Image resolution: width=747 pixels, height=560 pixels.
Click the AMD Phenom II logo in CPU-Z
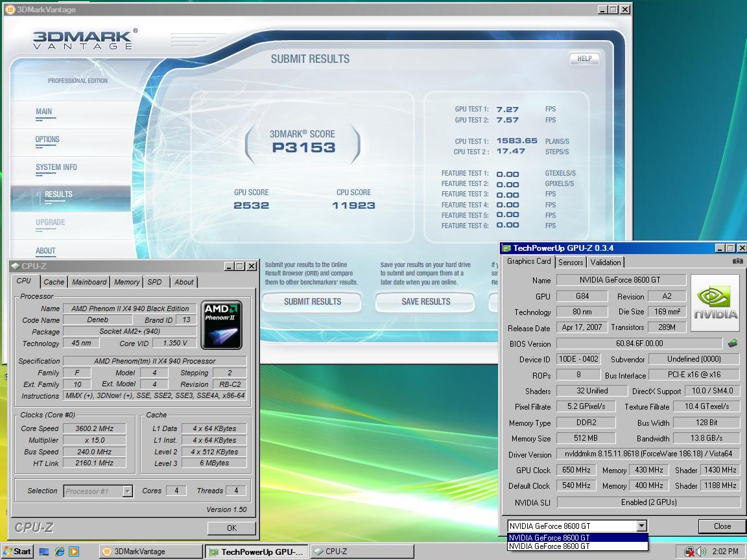[x=222, y=325]
